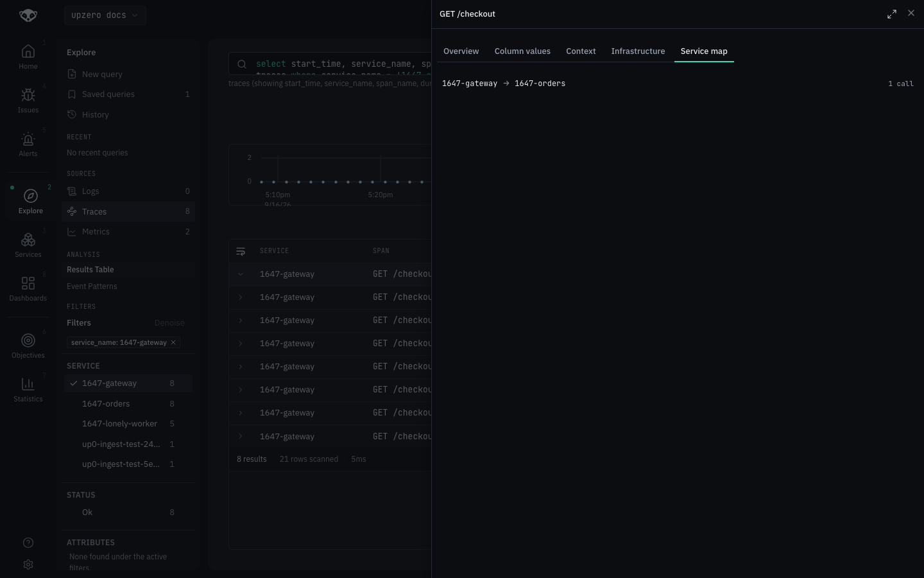Click the '8 results' status text

pyautogui.click(x=252, y=459)
